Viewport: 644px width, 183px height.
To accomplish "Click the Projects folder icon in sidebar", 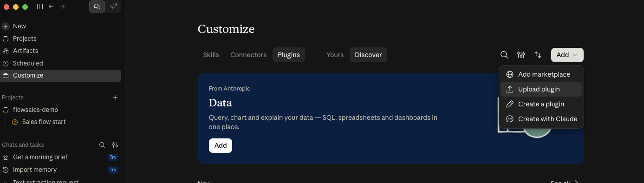I will 6,39.
